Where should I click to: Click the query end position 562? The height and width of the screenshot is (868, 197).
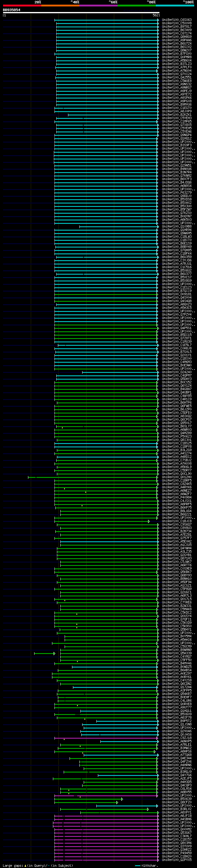click(155, 15)
